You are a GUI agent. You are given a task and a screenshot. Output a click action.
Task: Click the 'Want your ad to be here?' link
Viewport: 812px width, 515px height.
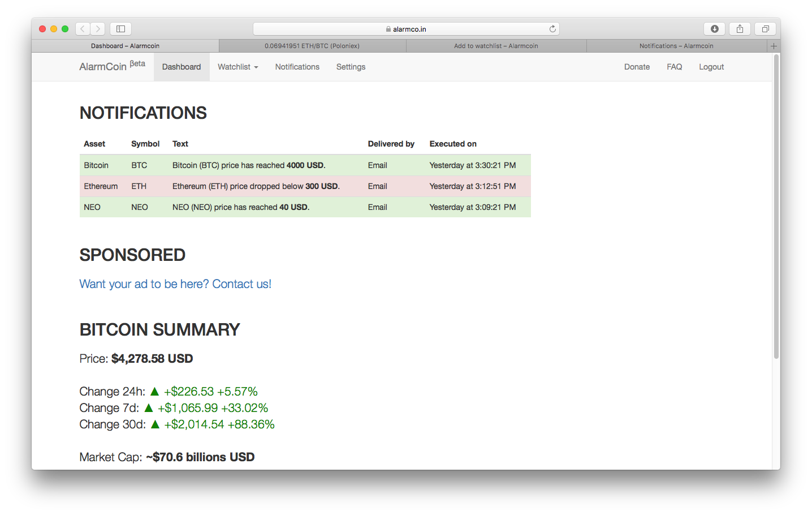click(x=175, y=284)
